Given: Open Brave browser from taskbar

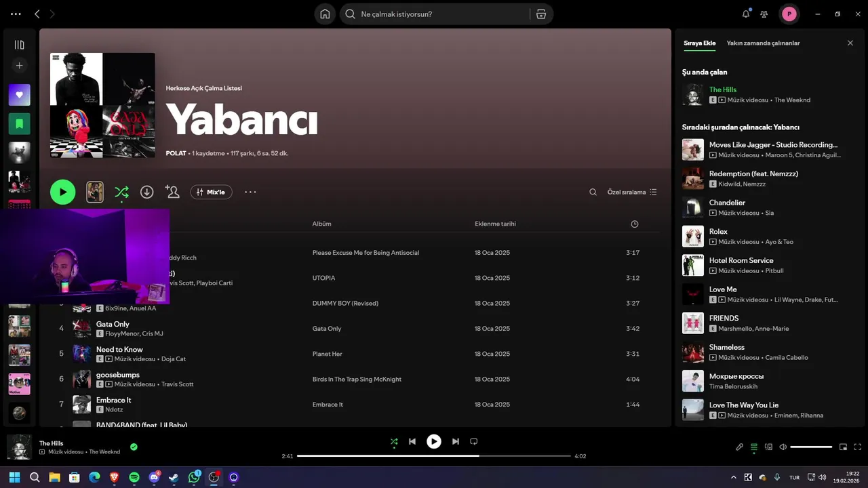Looking at the screenshot, I should point(114,477).
